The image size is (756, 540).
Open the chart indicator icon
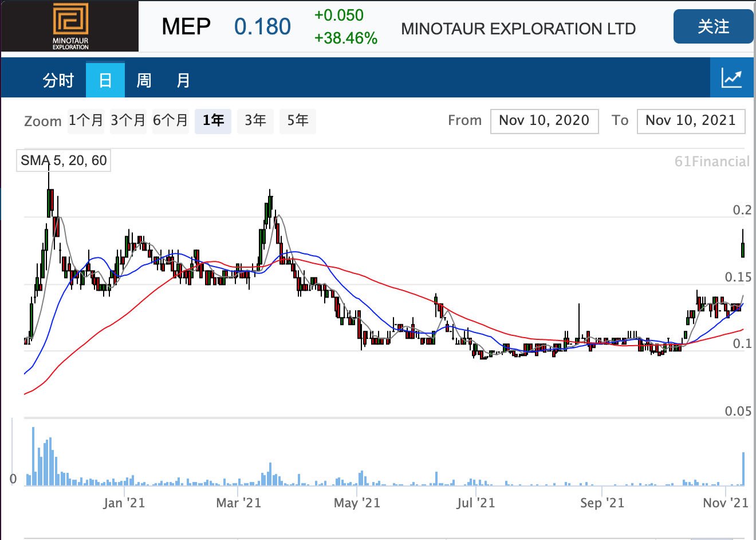pos(731,78)
